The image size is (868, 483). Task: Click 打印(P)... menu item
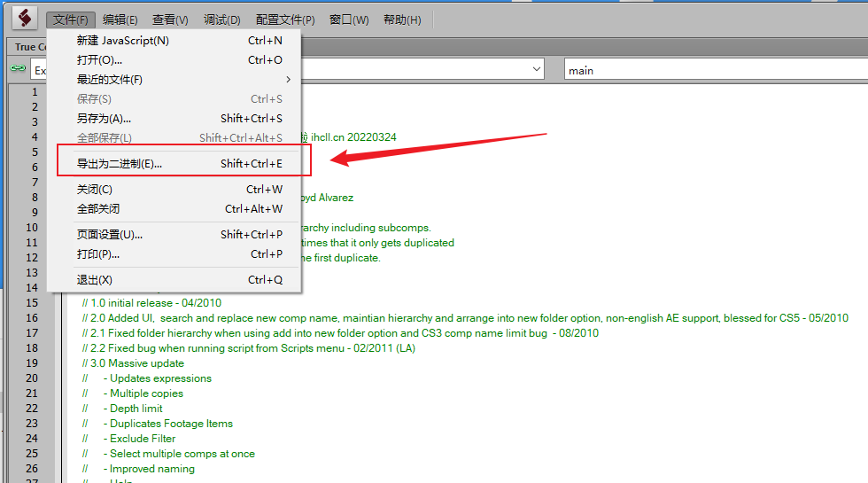pyautogui.click(x=98, y=254)
